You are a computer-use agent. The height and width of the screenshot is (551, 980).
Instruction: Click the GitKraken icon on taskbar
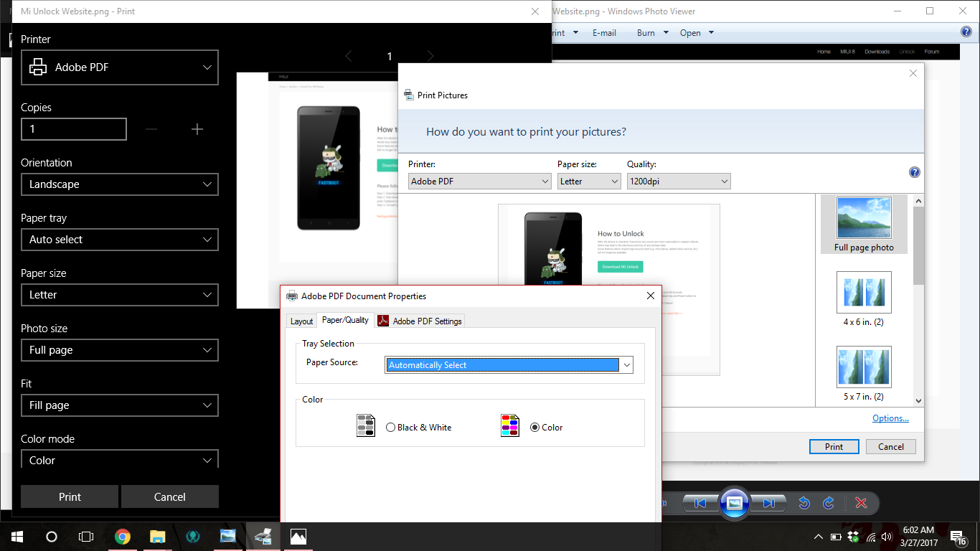(x=192, y=536)
